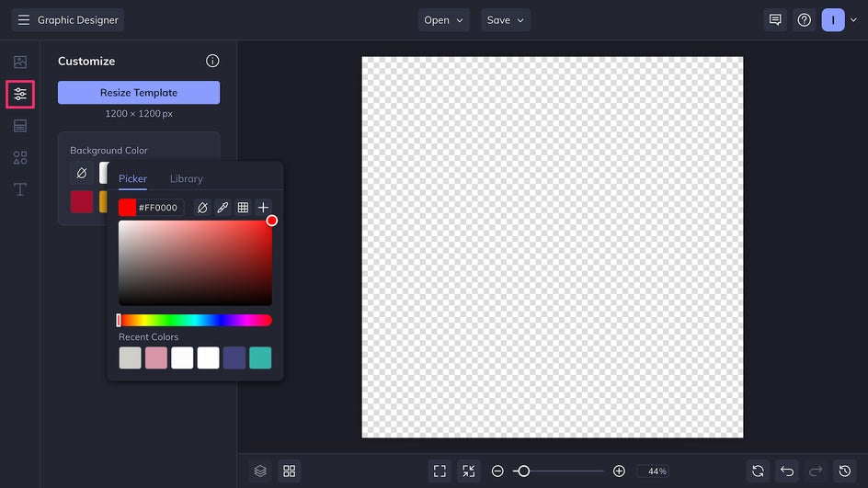The image size is (868, 488).
Task: Open the layers panel icon
Action: point(260,471)
